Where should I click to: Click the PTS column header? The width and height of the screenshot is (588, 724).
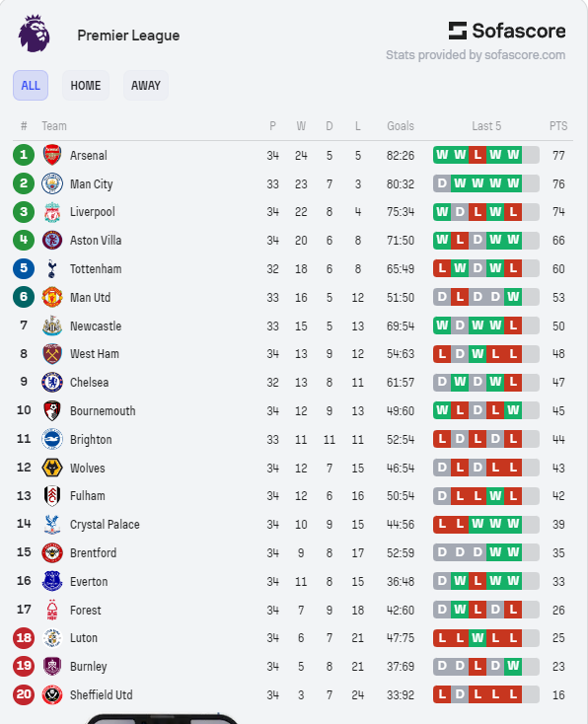558,126
